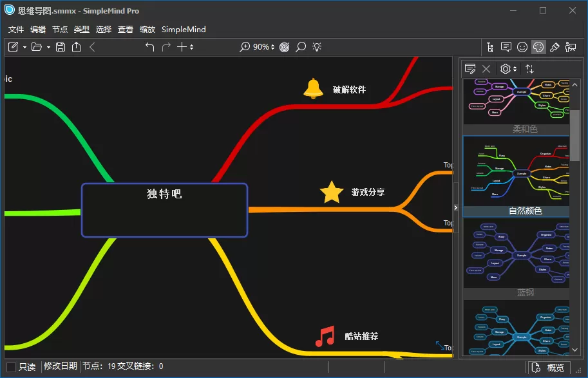This screenshot has width=588, height=378.
Task: Open the SimpleMind menu
Action: point(184,29)
